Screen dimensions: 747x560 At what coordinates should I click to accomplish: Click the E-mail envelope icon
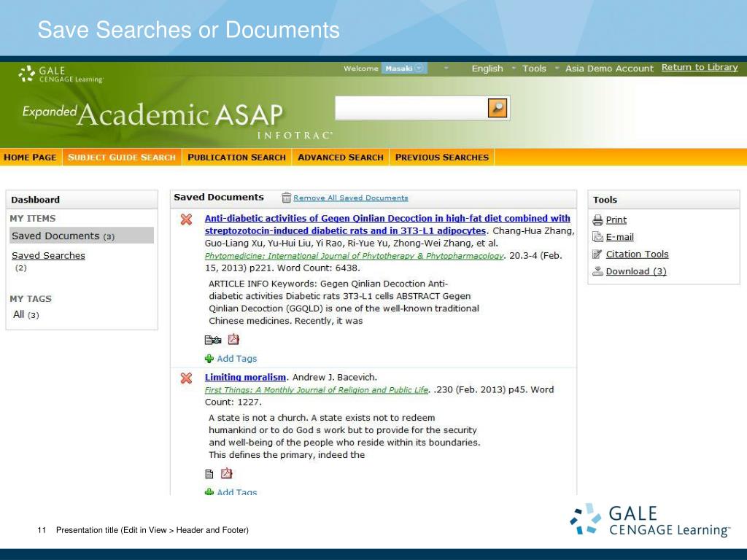(x=597, y=237)
